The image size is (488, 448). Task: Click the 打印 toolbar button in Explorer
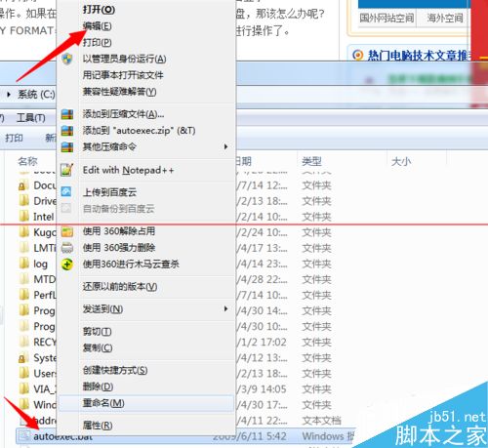[14, 138]
